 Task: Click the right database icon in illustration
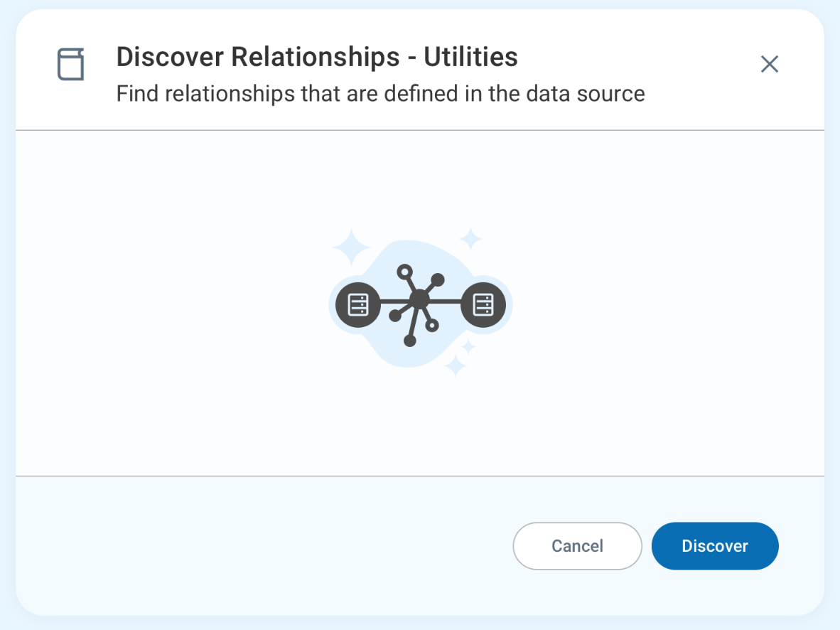pyautogui.click(x=483, y=304)
